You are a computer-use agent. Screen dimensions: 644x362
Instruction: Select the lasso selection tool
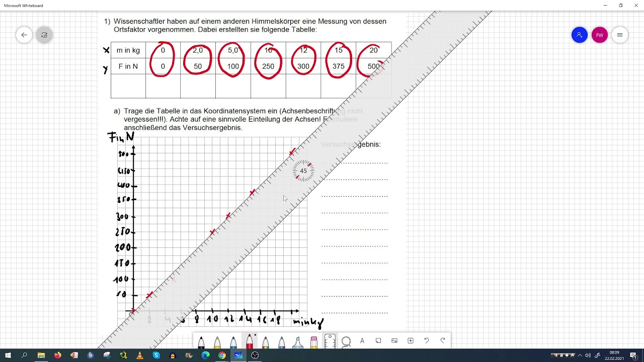tap(346, 341)
